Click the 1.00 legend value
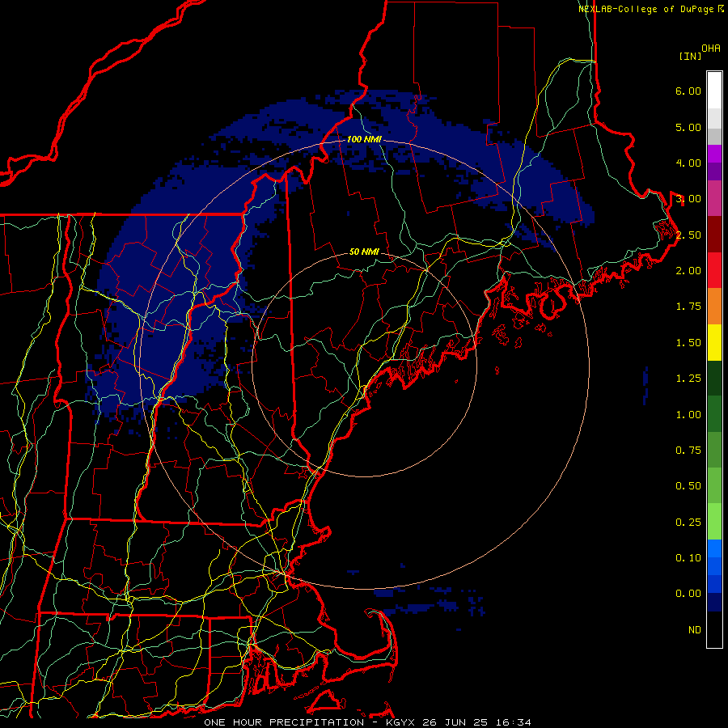 click(688, 415)
